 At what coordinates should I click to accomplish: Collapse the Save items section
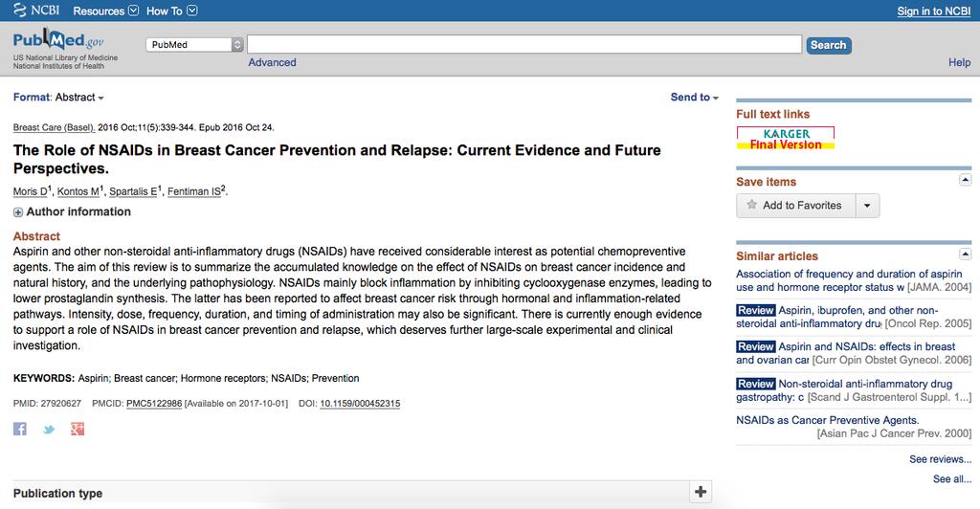point(965,180)
